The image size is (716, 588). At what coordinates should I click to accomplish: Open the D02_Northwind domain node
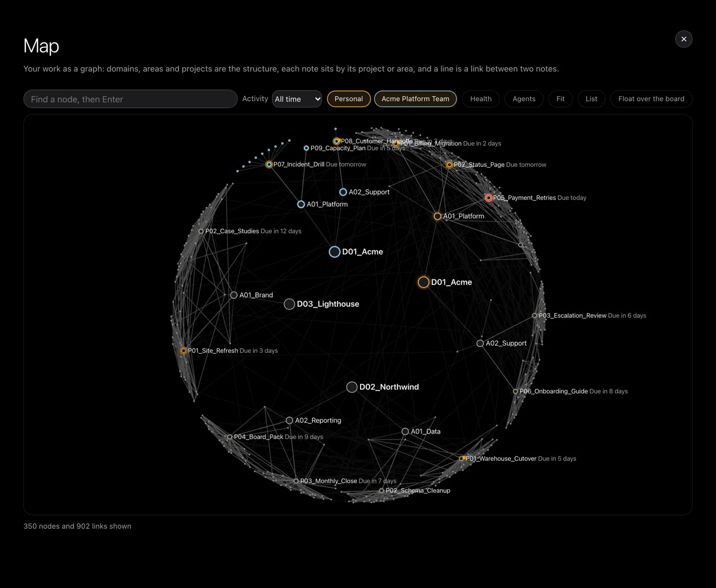[352, 387]
